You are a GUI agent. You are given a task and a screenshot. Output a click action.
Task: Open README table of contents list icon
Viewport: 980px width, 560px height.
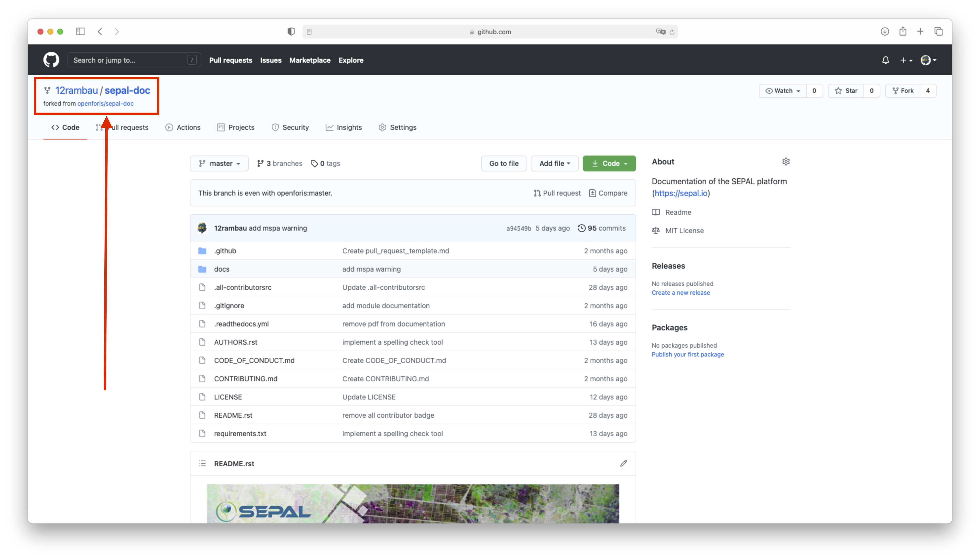click(x=202, y=463)
